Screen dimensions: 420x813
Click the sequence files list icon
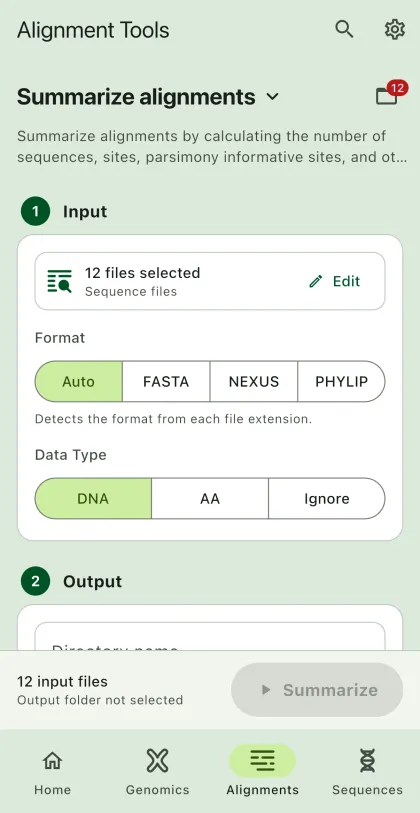60,281
